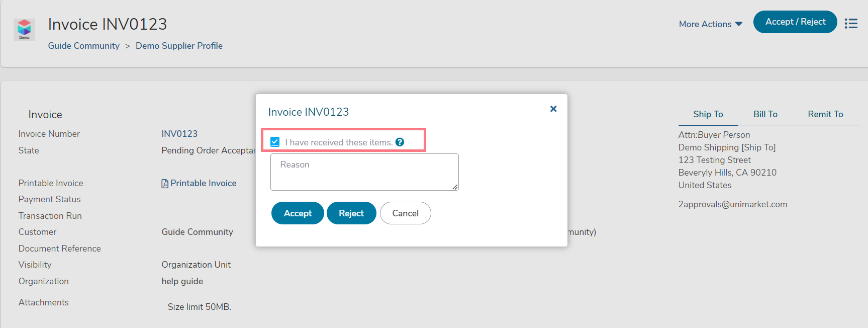Click the 'Size limit 50MB.' text
This screenshot has height=328, width=868.
[x=200, y=307]
